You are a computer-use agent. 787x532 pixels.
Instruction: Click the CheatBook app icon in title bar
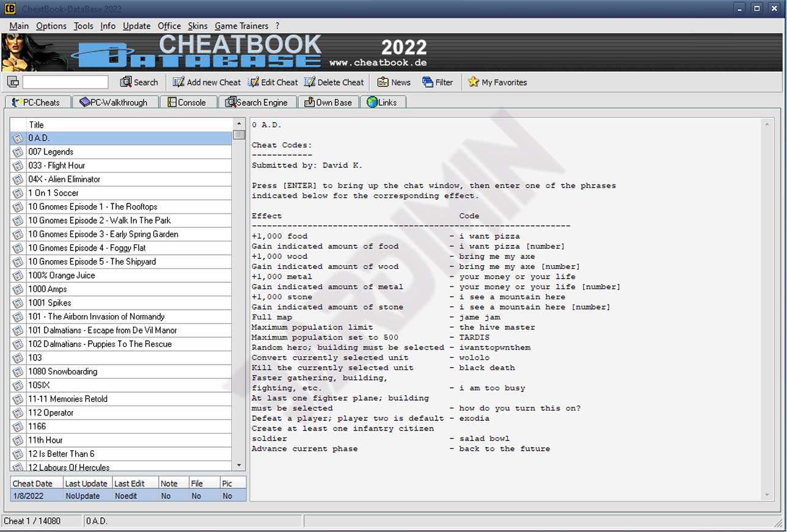point(10,9)
